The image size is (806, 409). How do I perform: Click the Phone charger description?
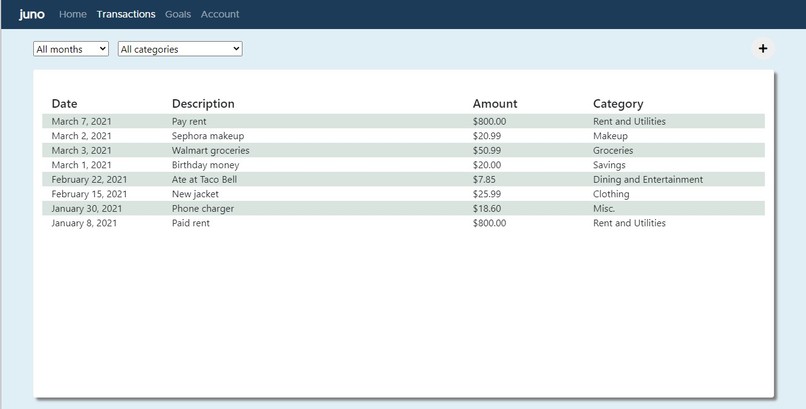point(203,209)
